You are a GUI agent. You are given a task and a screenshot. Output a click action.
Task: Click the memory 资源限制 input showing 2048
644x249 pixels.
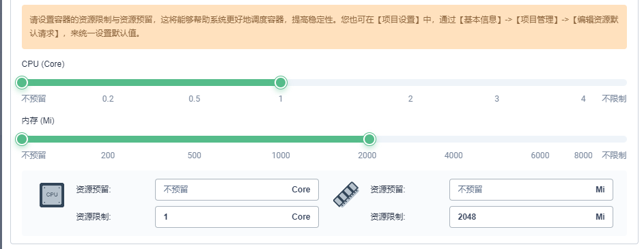tap(531, 216)
